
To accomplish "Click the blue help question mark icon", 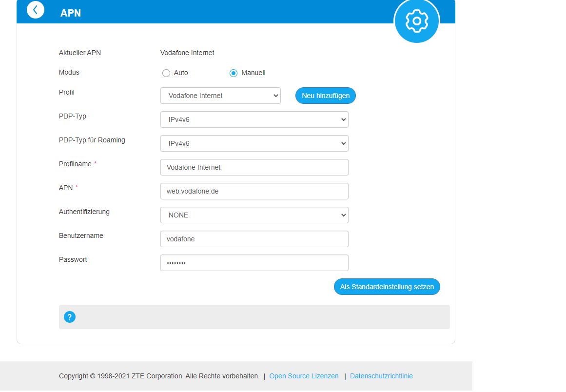I will coord(70,317).
